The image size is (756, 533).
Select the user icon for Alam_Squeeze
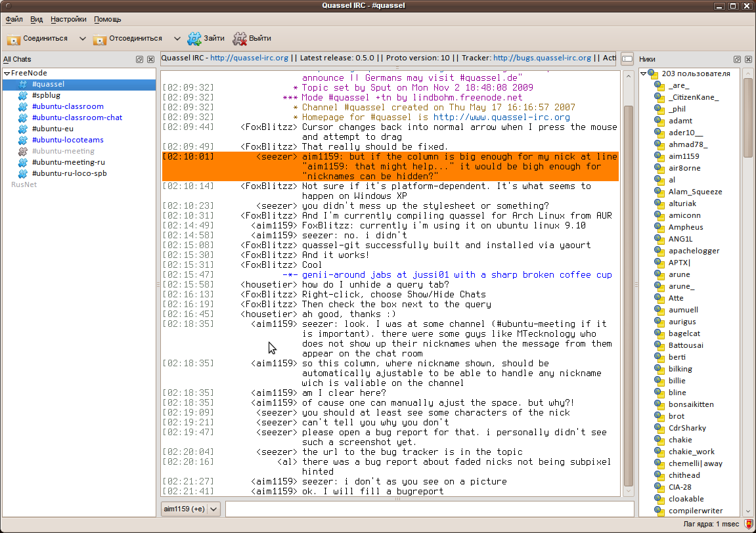(659, 192)
